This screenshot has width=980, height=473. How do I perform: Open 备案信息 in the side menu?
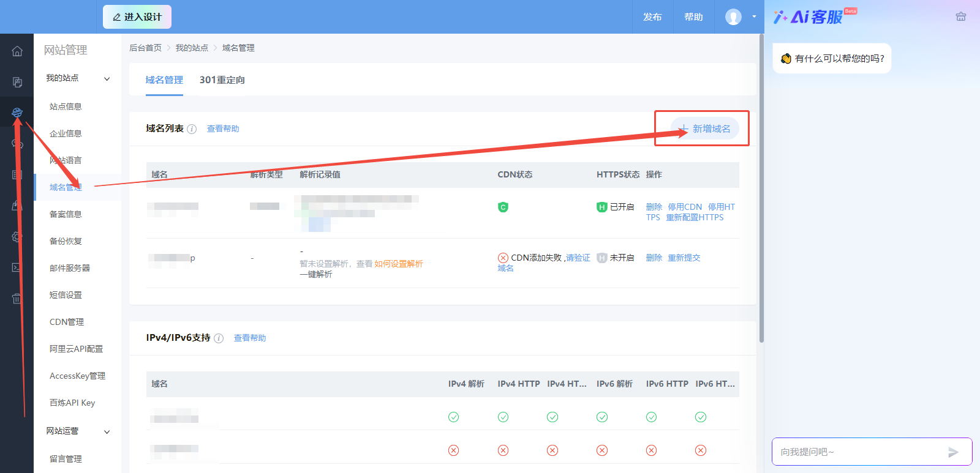pyautogui.click(x=66, y=214)
